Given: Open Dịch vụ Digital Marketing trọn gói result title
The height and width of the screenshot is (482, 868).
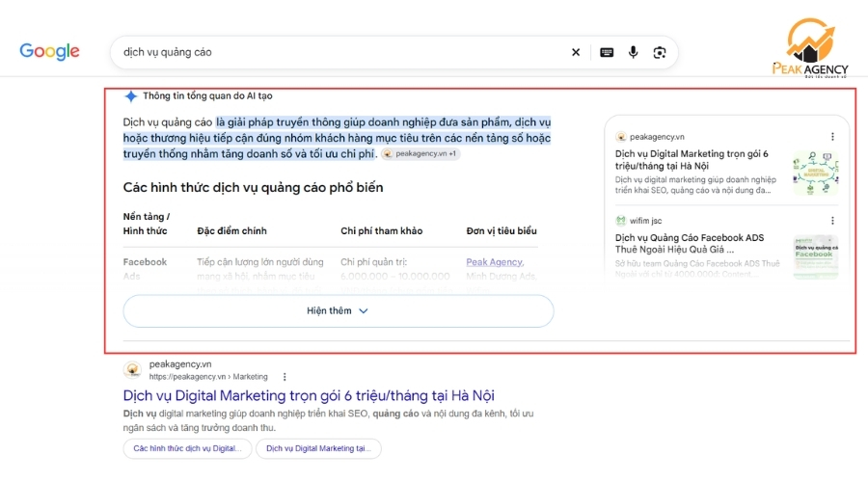Looking at the screenshot, I should click(x=309, y=395).
